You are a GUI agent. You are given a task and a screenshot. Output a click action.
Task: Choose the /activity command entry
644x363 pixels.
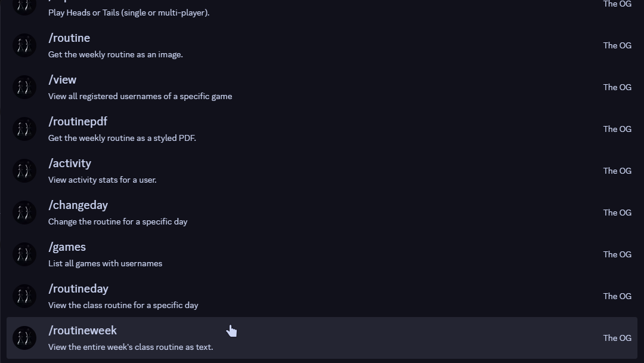70,163
